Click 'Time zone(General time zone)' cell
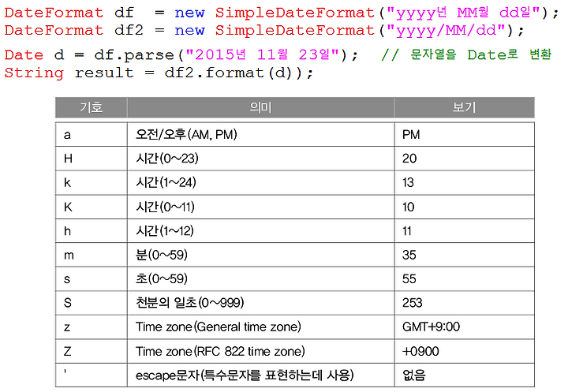The height and width of the screenshot is (392, 568). [261, 327]
